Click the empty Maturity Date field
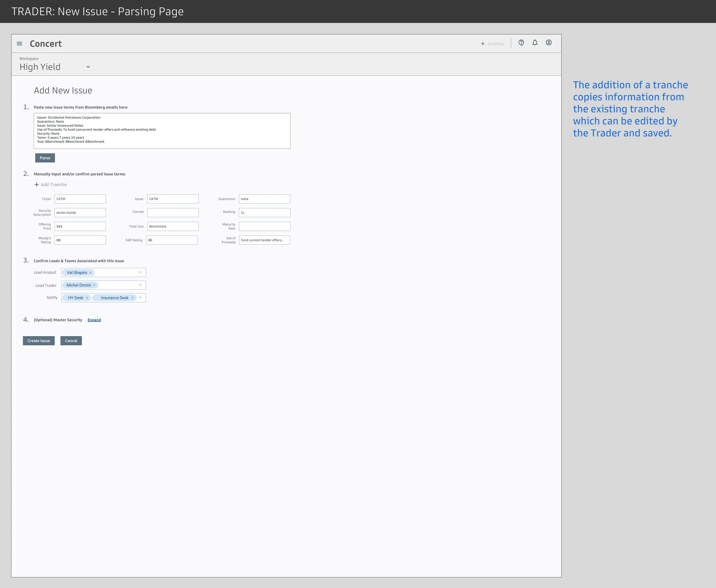This screenshot has width=716, height=588. 265,226
